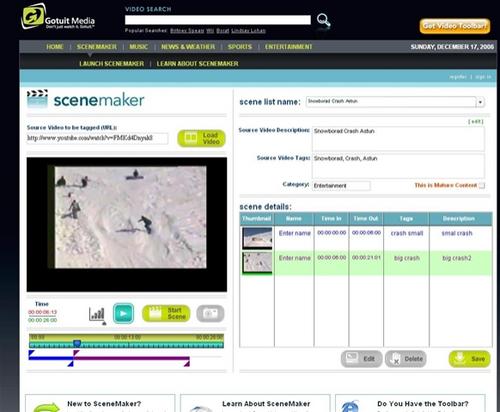This screenshot has height=412, width=500.
Task: Click the scenemaker clapperboard logo
Action: coord(37,99)
